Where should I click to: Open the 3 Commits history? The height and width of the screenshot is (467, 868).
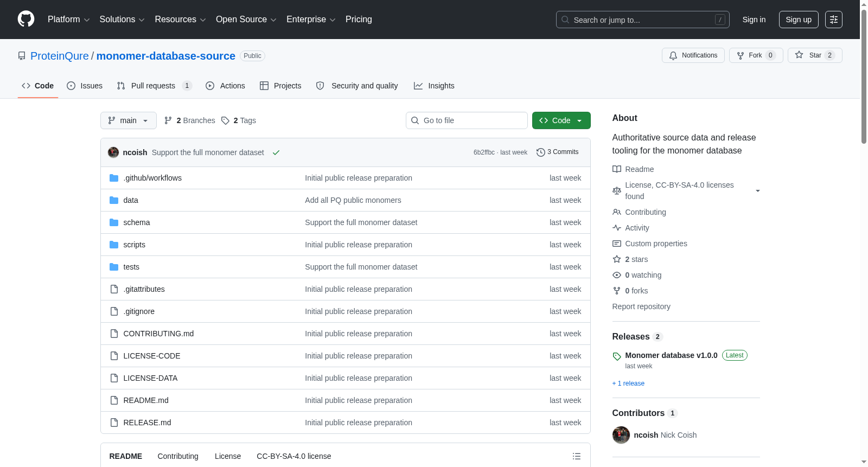(558, 152)
